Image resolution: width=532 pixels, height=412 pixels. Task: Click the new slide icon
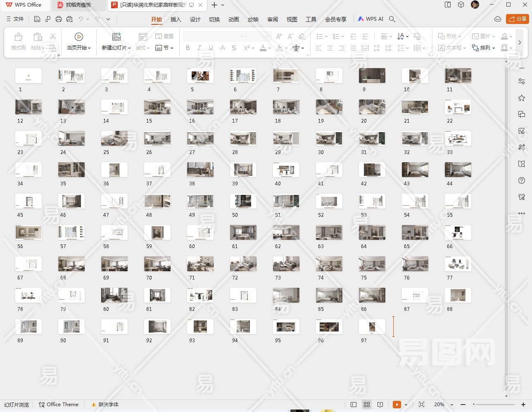pyautogui.click(x=116, y=37)
